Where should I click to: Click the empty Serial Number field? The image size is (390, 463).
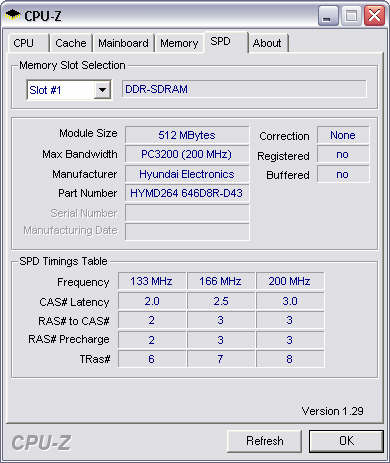click(x=187, y=213)
